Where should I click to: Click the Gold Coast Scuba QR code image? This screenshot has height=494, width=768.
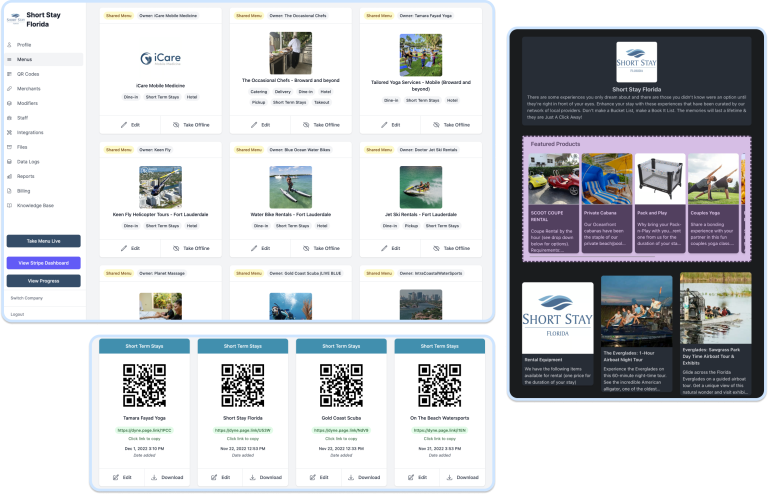[341, 385]
